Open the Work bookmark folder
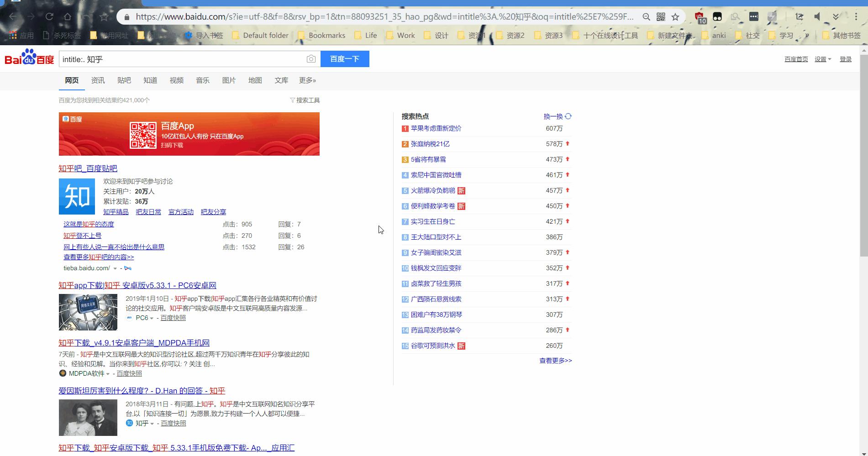 400,35
